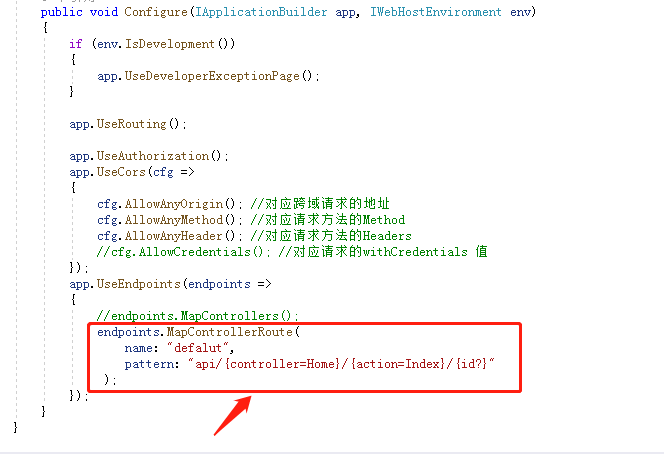Click the commented-out endpoints.MapControllers line
Image resolution: width=664 pixels, height=454 pixels.
coord(198,316)
